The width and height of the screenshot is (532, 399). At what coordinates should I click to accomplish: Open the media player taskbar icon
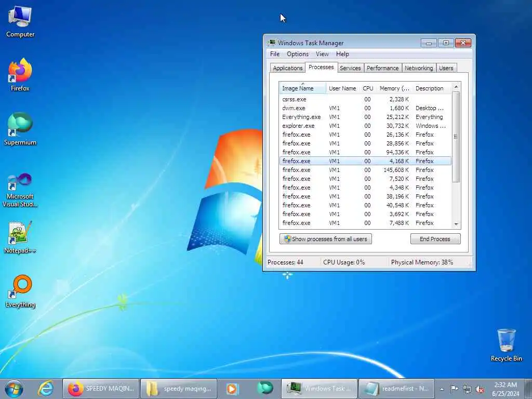point(232,389)
